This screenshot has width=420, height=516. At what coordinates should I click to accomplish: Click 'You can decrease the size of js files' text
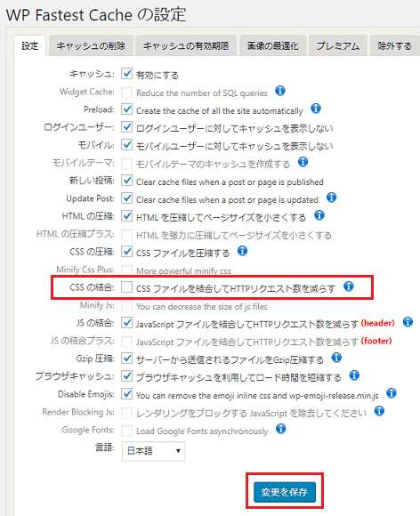202,307
